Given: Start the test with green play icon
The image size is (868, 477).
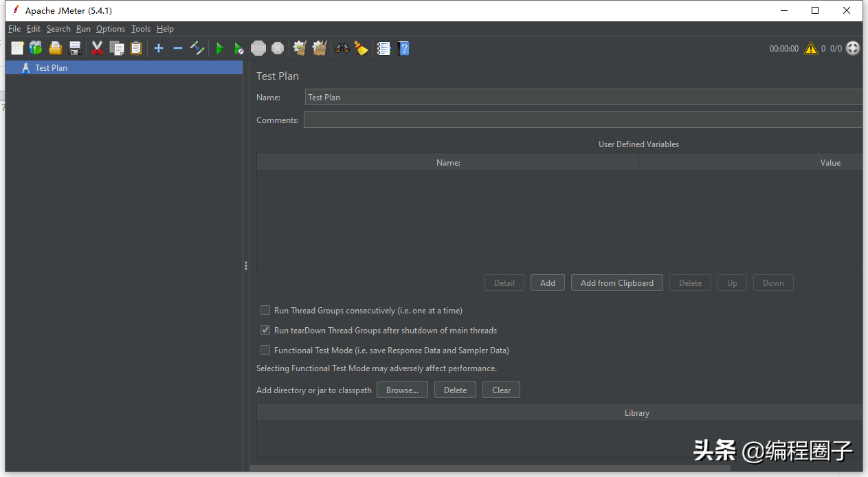Looking at the screenshot, I should 220,48.
